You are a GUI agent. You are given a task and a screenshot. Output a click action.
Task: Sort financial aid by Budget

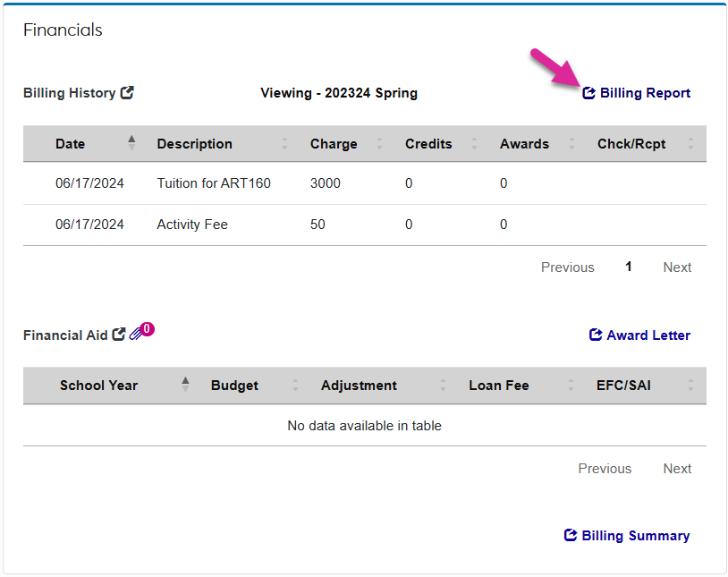pos(234,386)
